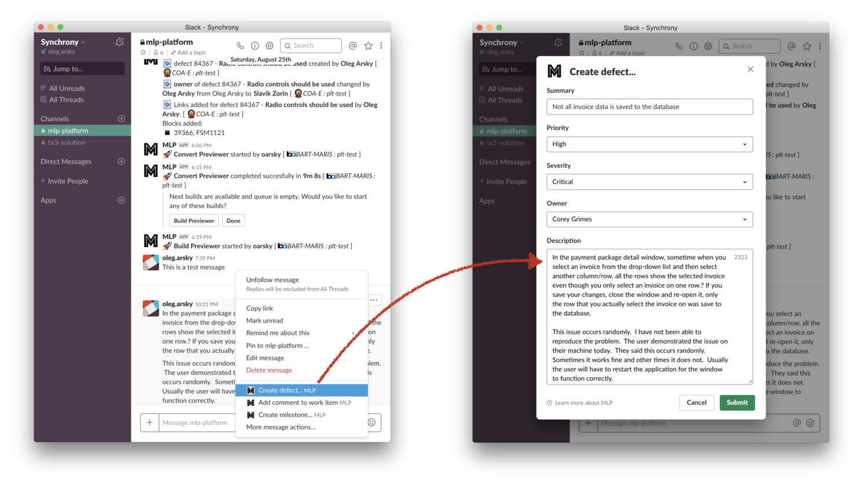Open the Priority dropdown set to High
Viewport: 868px width, 478px height.
[x=649, y=144]
